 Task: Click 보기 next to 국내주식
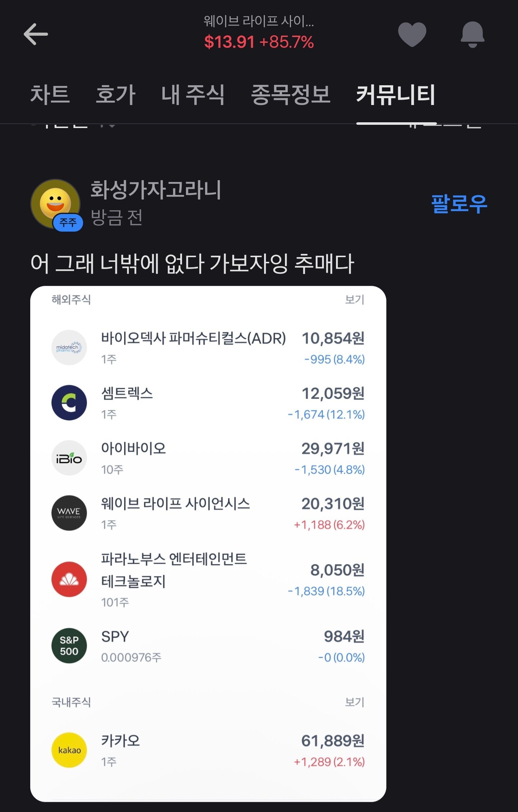click(354, 702)
